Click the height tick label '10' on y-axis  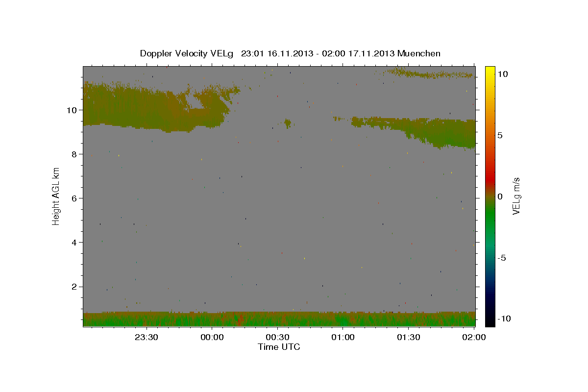pos(73,110)
